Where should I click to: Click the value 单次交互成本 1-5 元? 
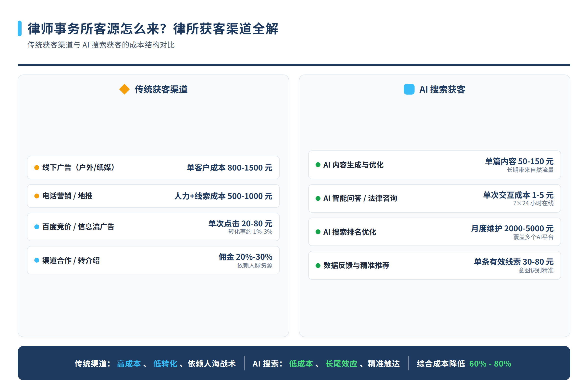(518, 195)
